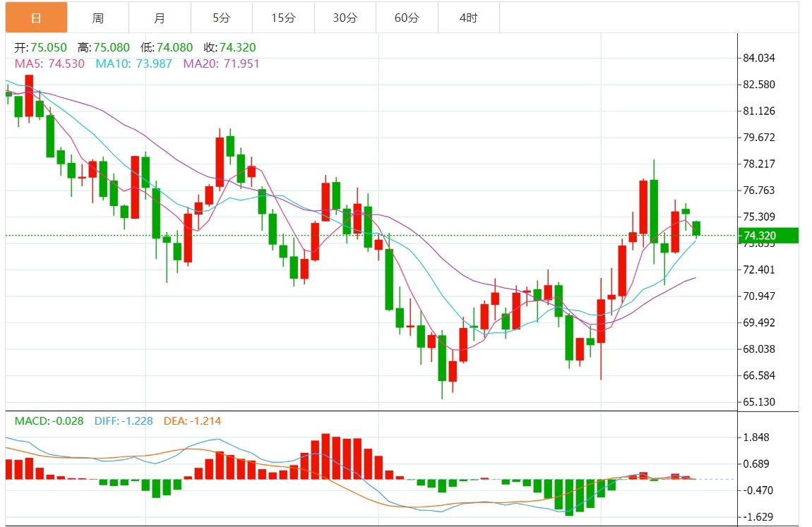This screenshot has height=527, width=812.
Task: Select the daily 日 chart tab
Action: coord(36,18)
